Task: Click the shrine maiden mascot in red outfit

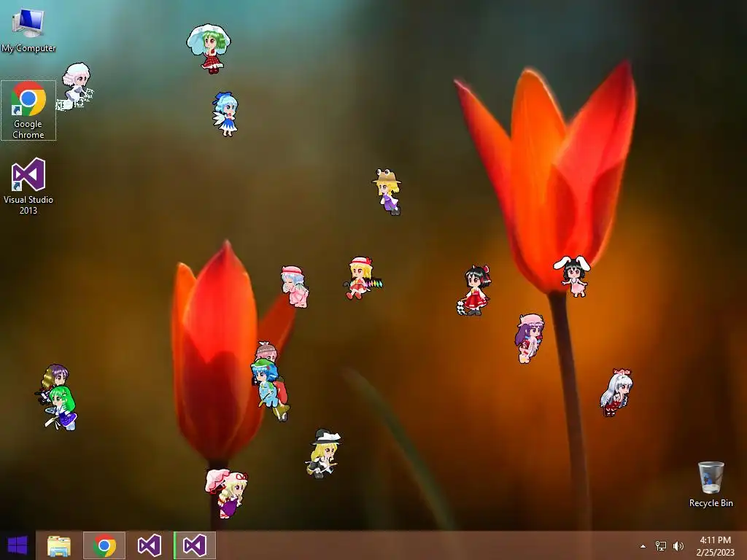Action: click(474, 290)
